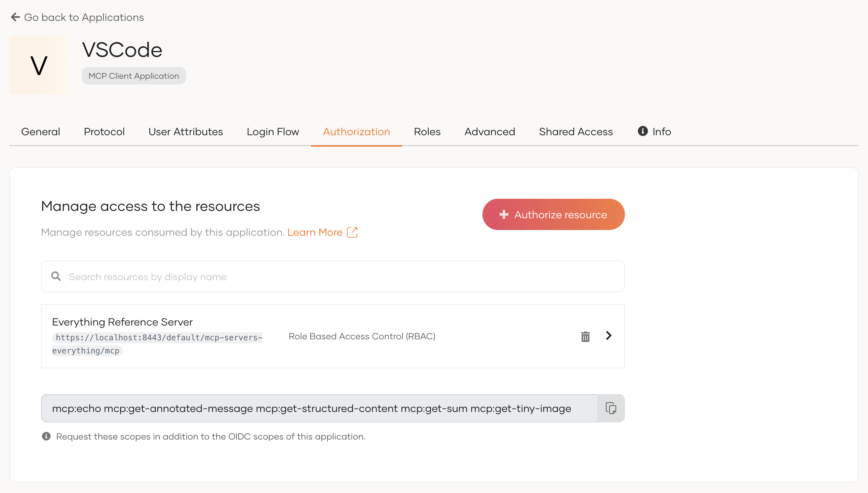The image size is (868, 493).
Task: Delete Everything Reference Server with trash icon
Action: point(585,336)
